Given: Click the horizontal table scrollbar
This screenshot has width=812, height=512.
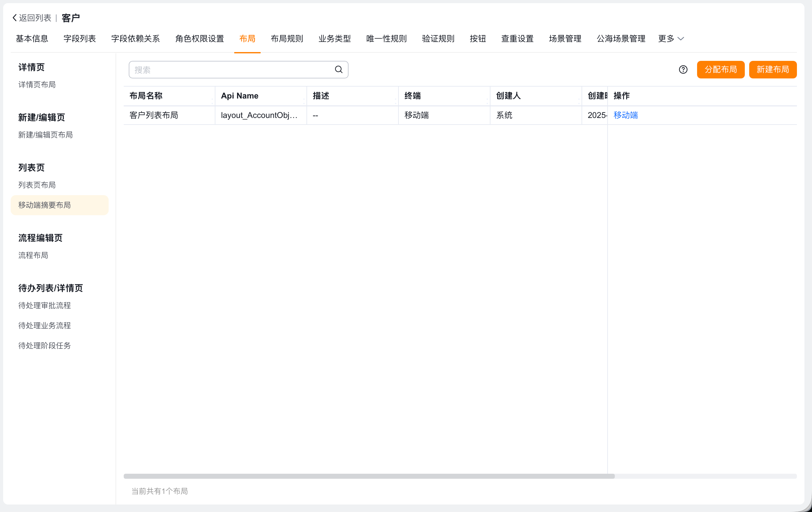Looking at the screenshot, I should (x=369, y=476).
